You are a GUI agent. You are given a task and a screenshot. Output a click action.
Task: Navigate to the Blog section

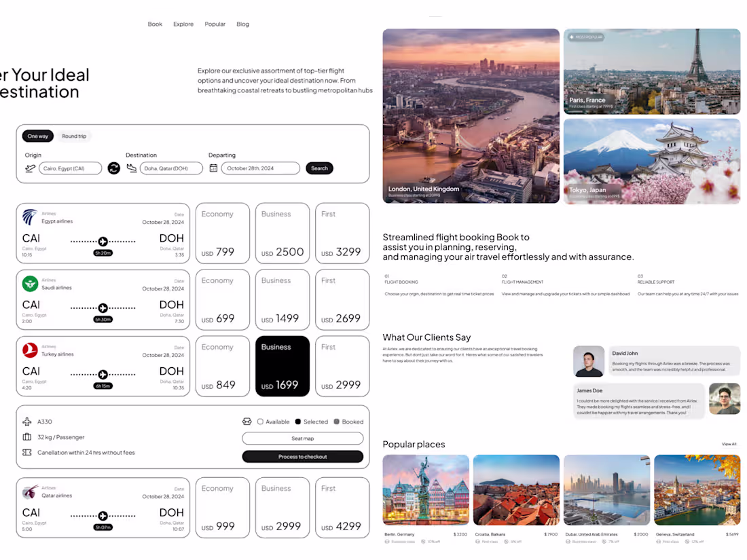[x=242, y=24]
